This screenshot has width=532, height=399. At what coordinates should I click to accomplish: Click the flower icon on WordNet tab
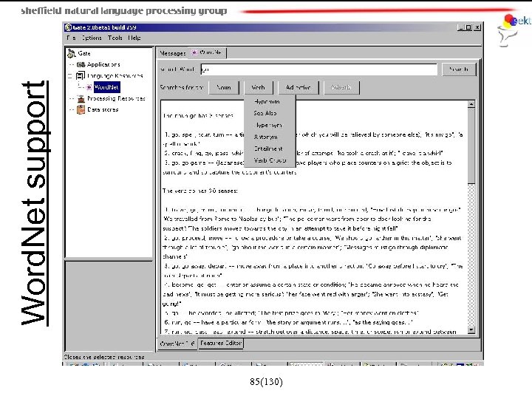(x=194, y=52)
